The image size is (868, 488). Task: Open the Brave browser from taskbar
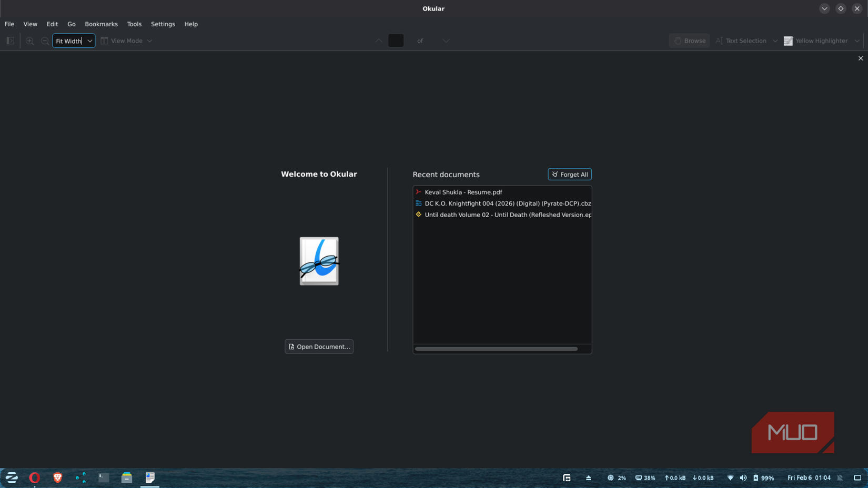(x=57, y=477)
